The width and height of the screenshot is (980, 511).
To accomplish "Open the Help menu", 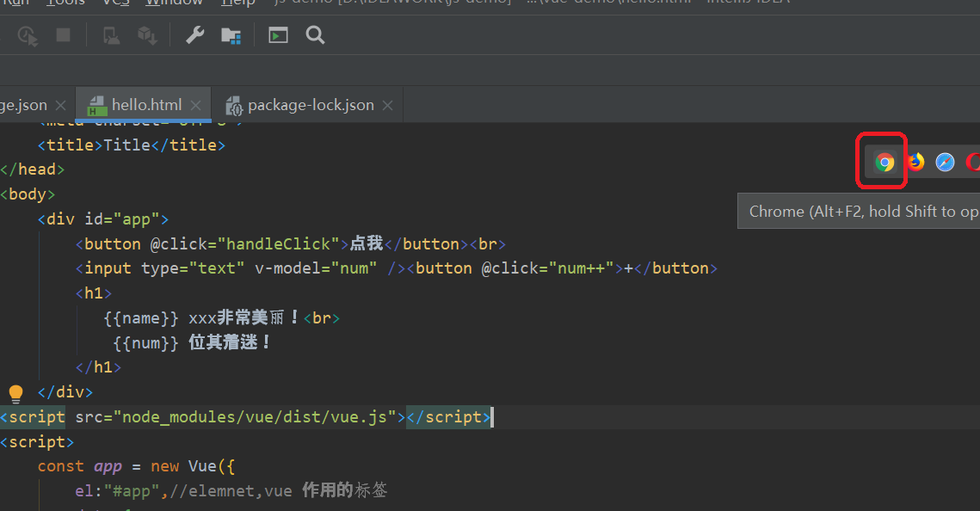I will point(238,3).
